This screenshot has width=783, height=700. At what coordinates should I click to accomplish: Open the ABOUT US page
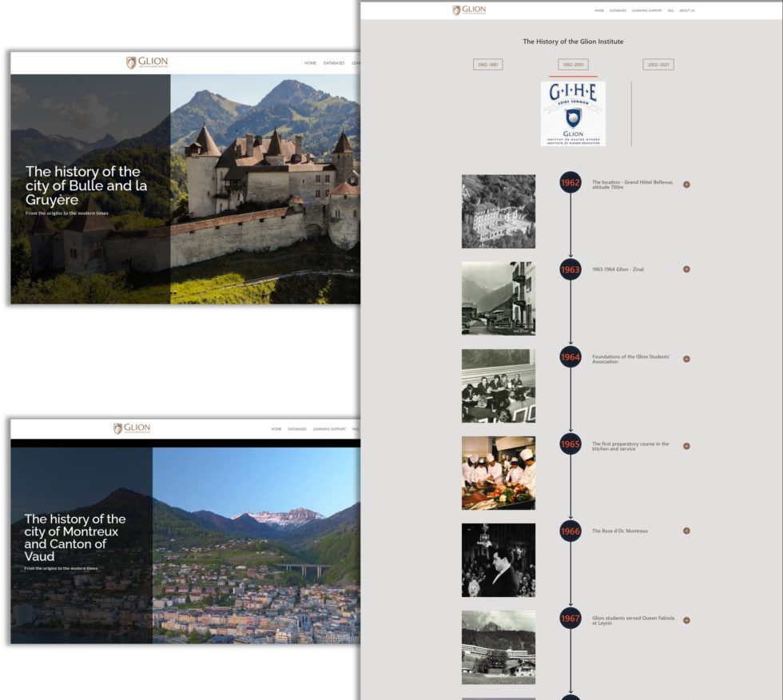point(687,10)
